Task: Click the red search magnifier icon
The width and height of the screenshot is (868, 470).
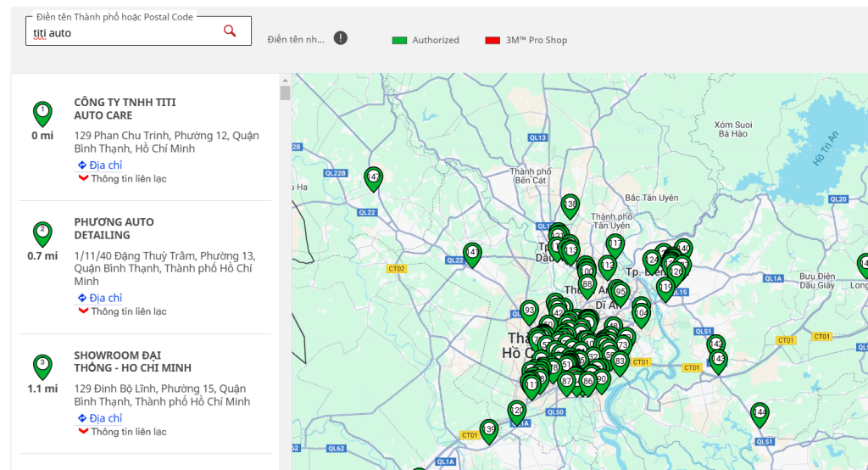Action: 230,31
